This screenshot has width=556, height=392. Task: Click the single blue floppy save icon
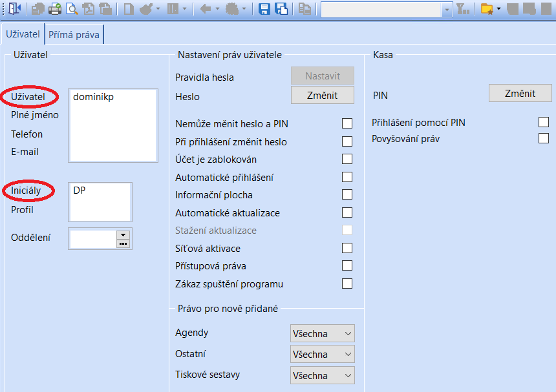pyautogui.click(x=264, y=9)
